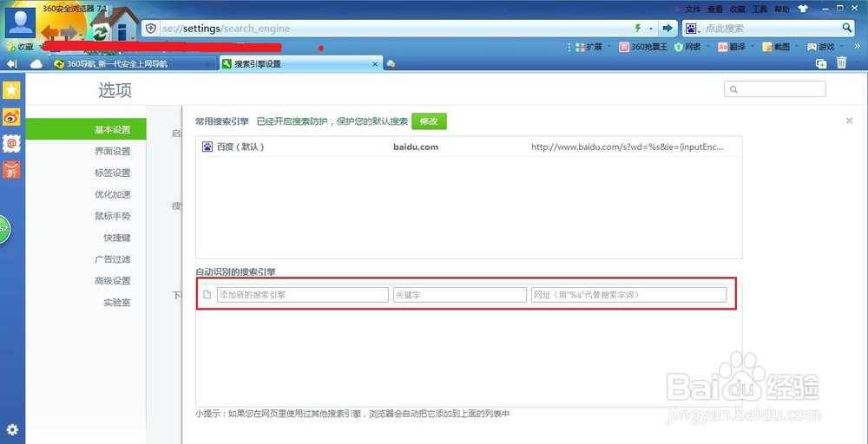
Task: Expand dropdown arrow next to 网银
Action: click(709, 47)
